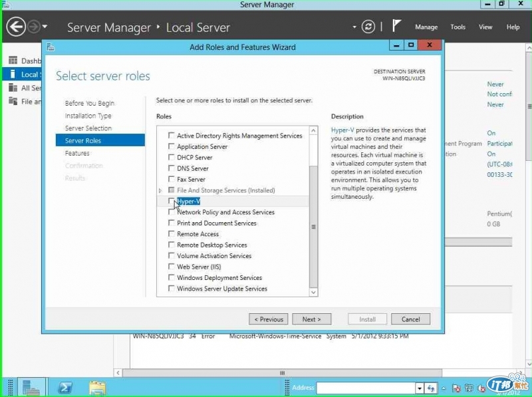
Task: Select the Server Roles step
Action: point(100,140)
